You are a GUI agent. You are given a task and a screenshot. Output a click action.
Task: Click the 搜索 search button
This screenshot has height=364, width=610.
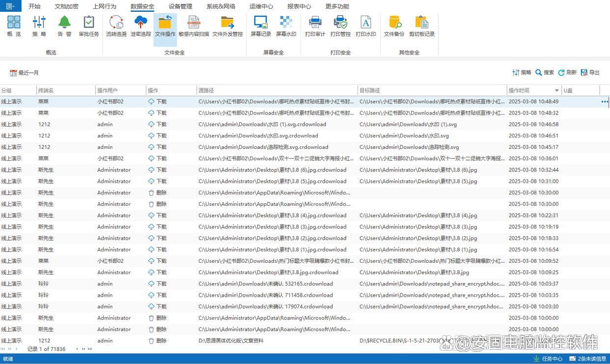(545, 73)
